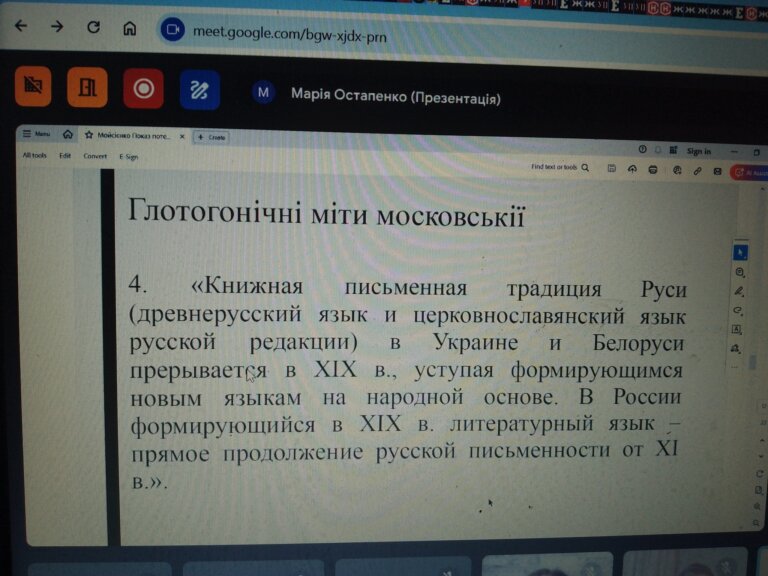Focus the meet.google.com address field

(x=289, y=34)
